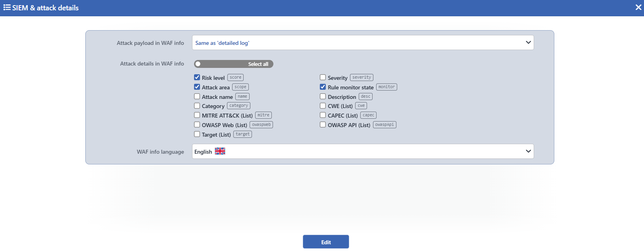Screen dimensions: 644x251
Task: Click the 'monitor' tag badge
Action: 386,87
